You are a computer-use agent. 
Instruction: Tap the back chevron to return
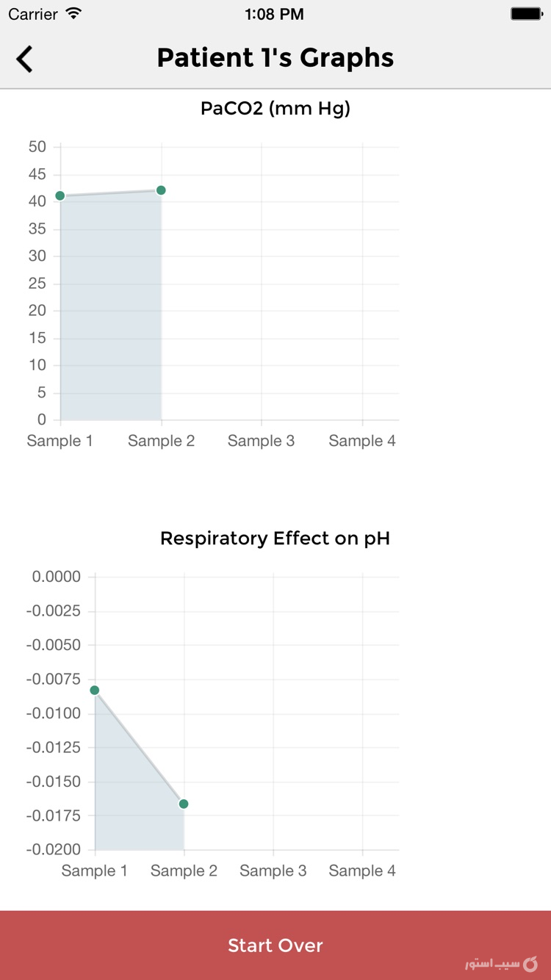tap(24, 57)
